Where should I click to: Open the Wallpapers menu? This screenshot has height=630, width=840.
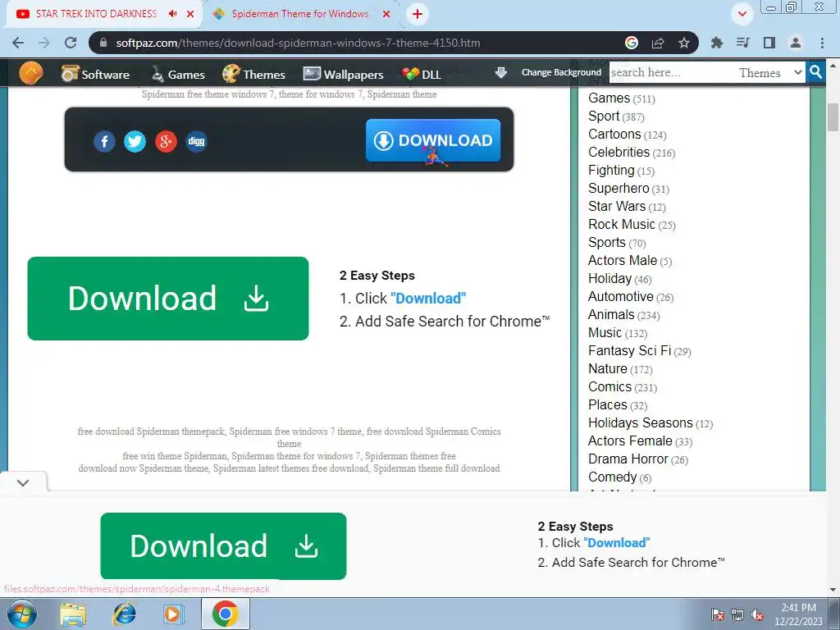click(344, 75)
